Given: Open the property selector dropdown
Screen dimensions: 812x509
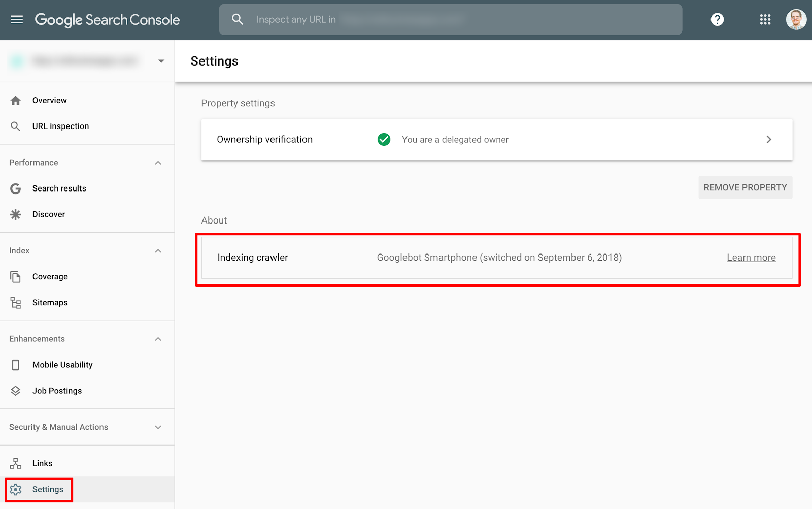Looking at the screenshot, I should 161,61.
